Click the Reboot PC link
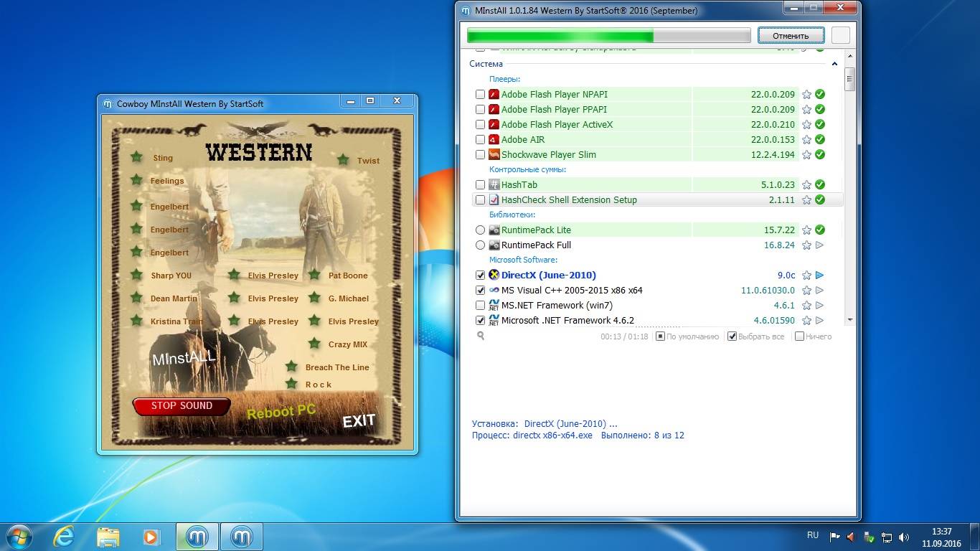Image resolution: width=980 pixels, height=551 pixels. (x=281, y=412)
